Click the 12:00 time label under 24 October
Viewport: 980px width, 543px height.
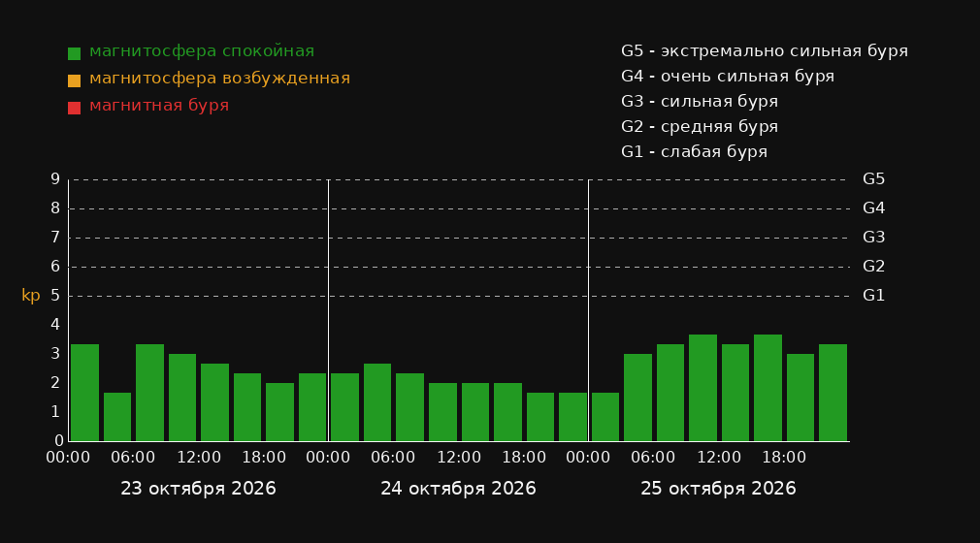click(459, 458)
